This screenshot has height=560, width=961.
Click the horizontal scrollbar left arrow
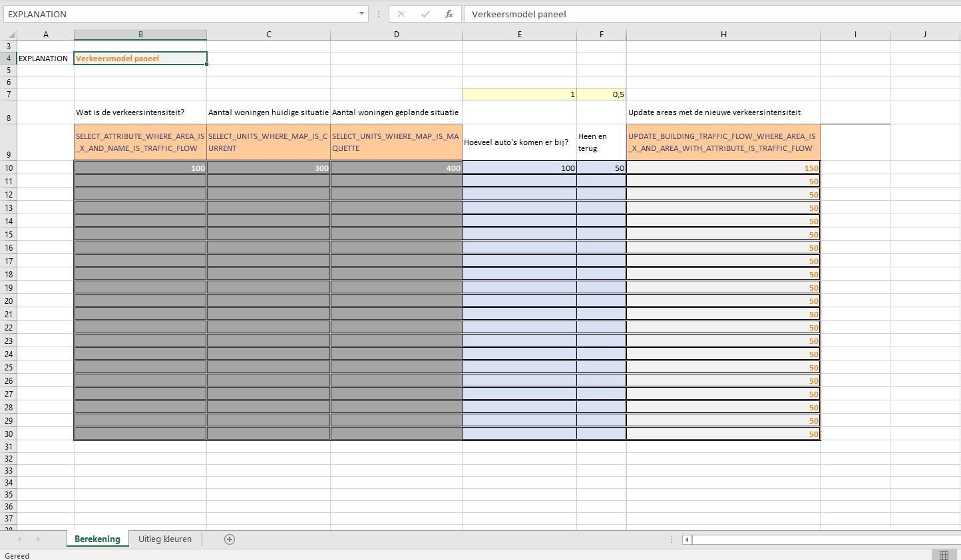(687, 539)
